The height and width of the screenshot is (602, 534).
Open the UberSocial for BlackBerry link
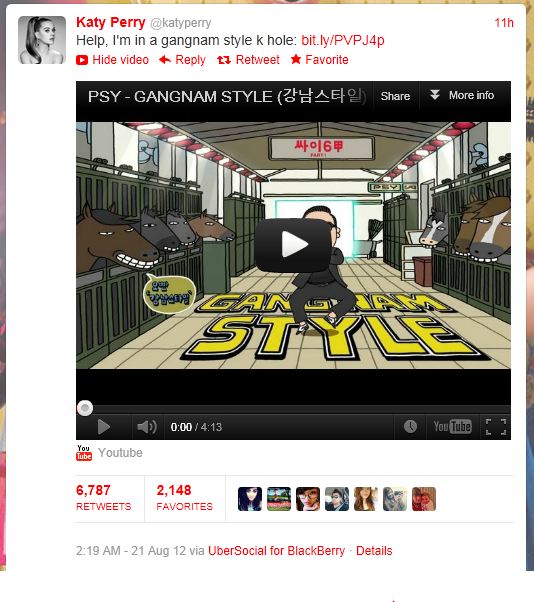click(x=276, y=551)
